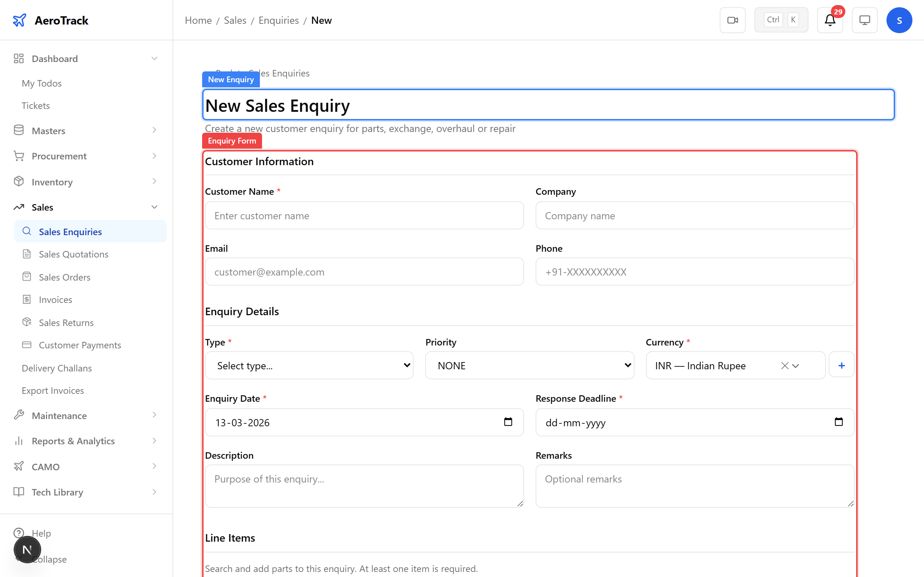Screen dimensions: 924x577
Task: Expand the Reports & Analytics section
Action: click(73, 441)
